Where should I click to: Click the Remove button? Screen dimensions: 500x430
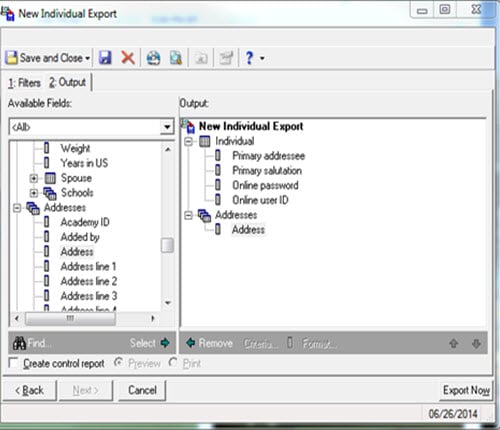point(209,343)
